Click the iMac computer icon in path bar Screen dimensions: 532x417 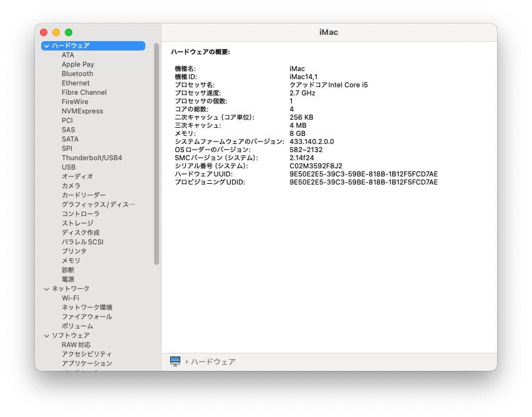pyautogui.click(x=175, y=361)
